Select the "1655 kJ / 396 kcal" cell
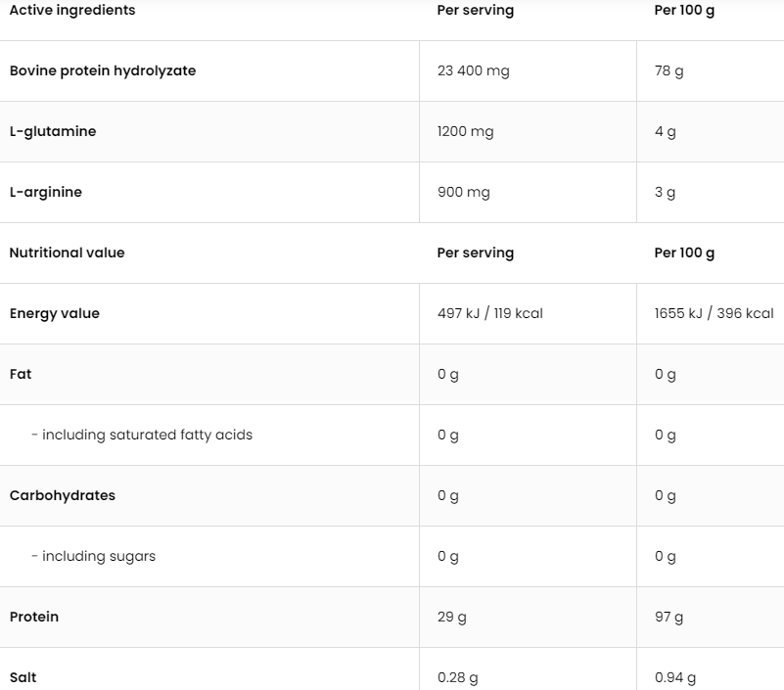The height and width of the screenshot is (690, 784). tap(715, 313)
